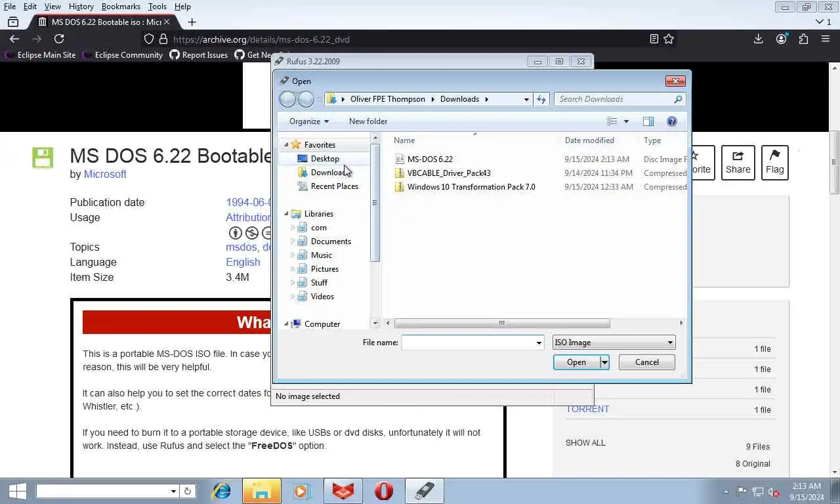Open the Microsoft author link

(x=105, y=174)
